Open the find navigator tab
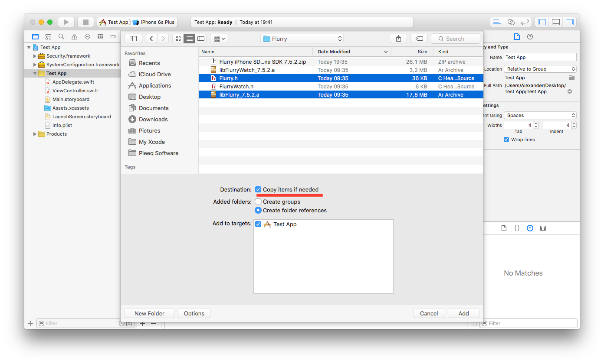 pos(61,37)
